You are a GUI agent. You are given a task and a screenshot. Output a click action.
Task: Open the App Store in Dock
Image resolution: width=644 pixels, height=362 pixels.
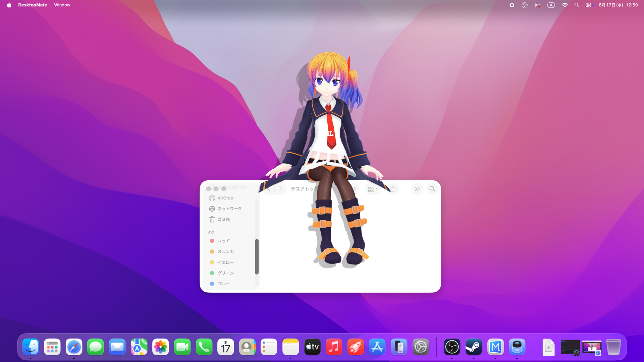pyautogui.click(x=377, y=347)
